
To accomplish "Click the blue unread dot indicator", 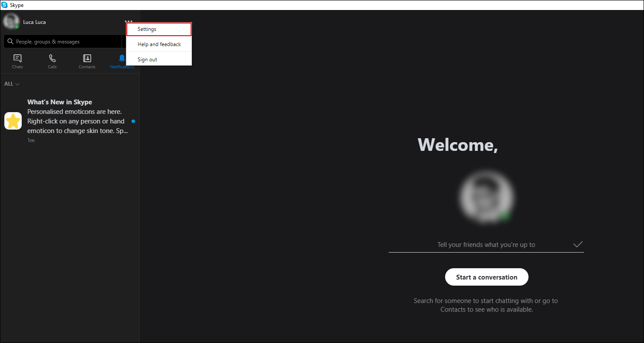I will click(133, 121).
